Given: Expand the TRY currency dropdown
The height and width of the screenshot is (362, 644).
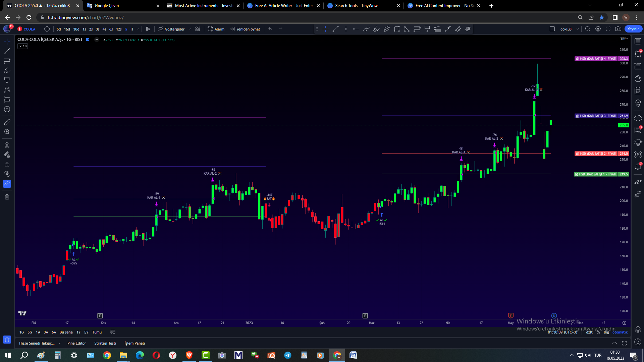Looking at the screenshot, I should [x=624, y=39].
